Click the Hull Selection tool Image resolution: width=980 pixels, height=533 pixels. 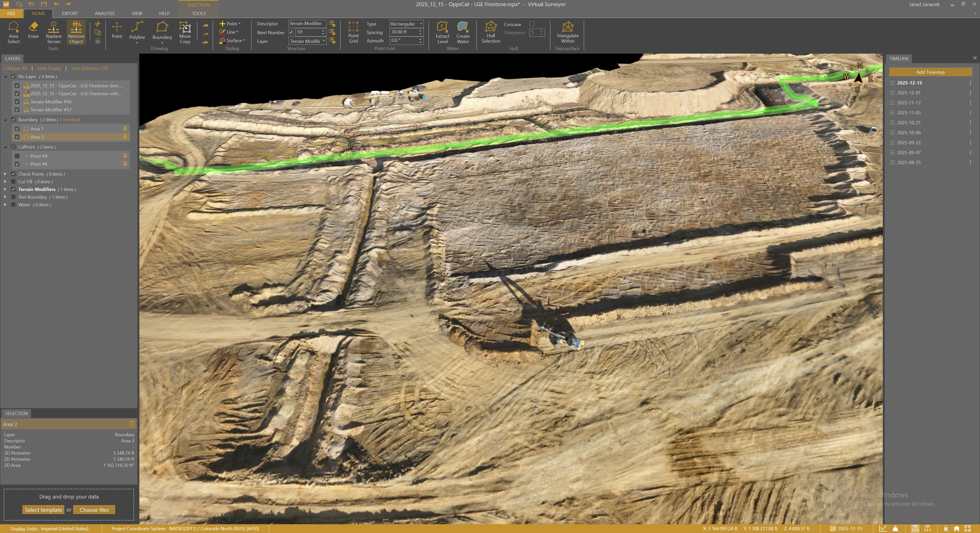491,32
